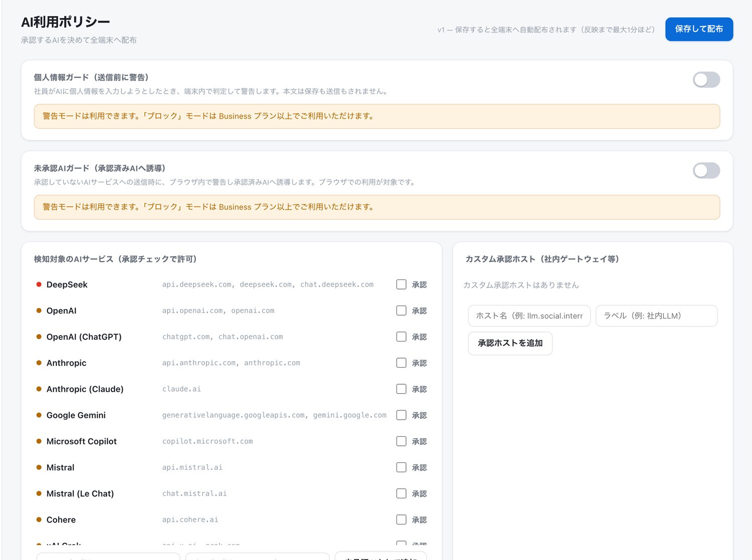Image resolution: width=752 pixels, height=560 pixels.
Task: Click the カスタム承認ホストはありません message
Action: [521, 285]
